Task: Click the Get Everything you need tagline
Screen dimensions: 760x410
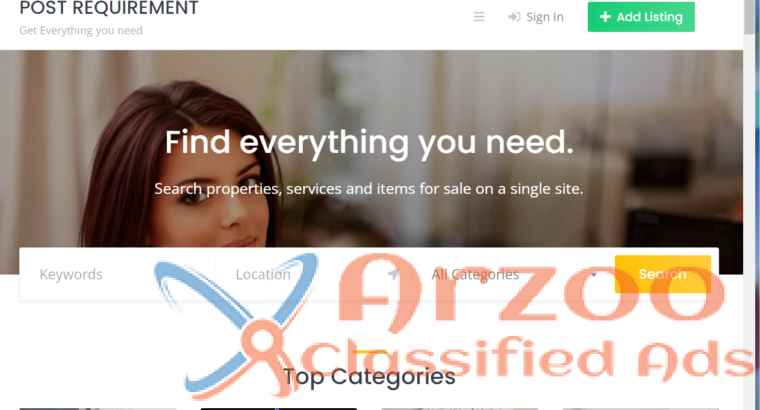Action: [81, 31]
